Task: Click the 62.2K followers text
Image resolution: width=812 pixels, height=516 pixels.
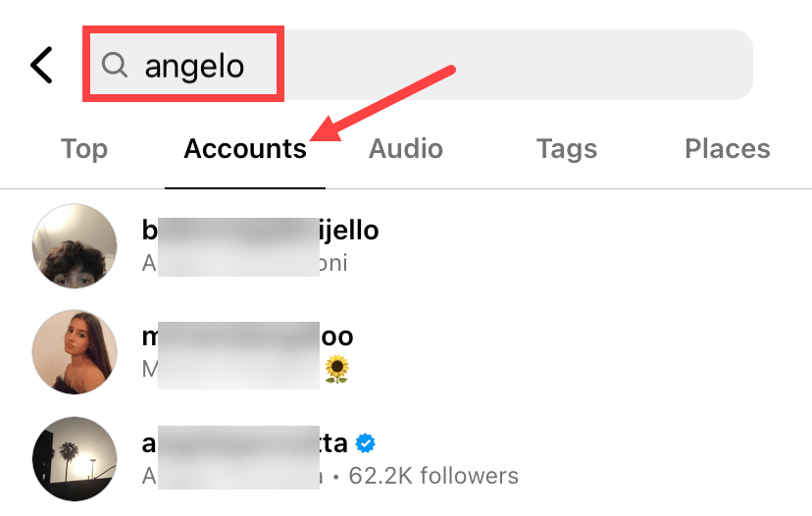Action: coord(433,476)
